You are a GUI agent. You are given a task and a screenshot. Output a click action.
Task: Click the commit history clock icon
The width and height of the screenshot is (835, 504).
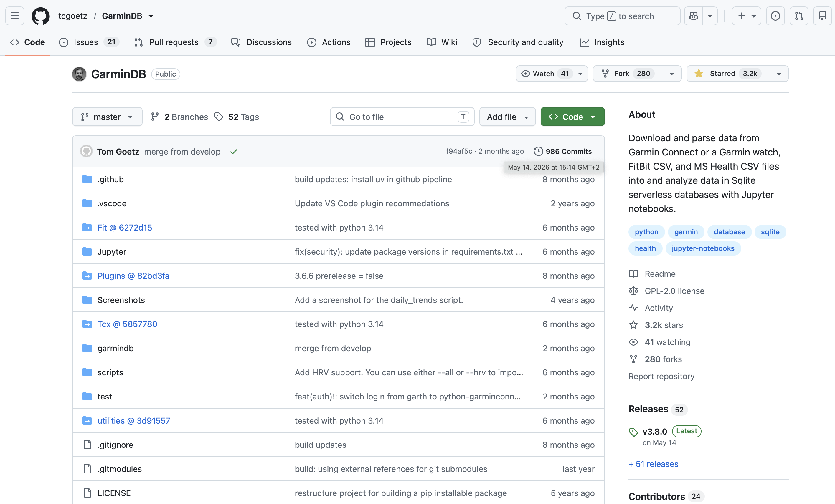pos(538,151)
